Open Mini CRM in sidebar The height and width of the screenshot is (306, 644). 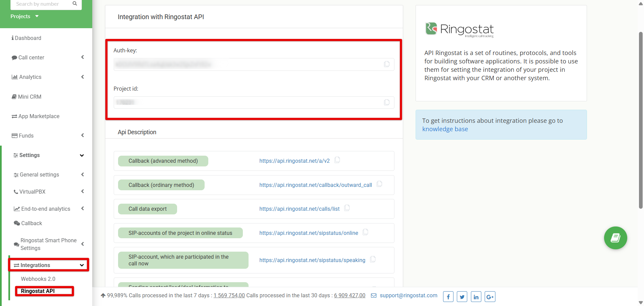click(x=27, y=97)
